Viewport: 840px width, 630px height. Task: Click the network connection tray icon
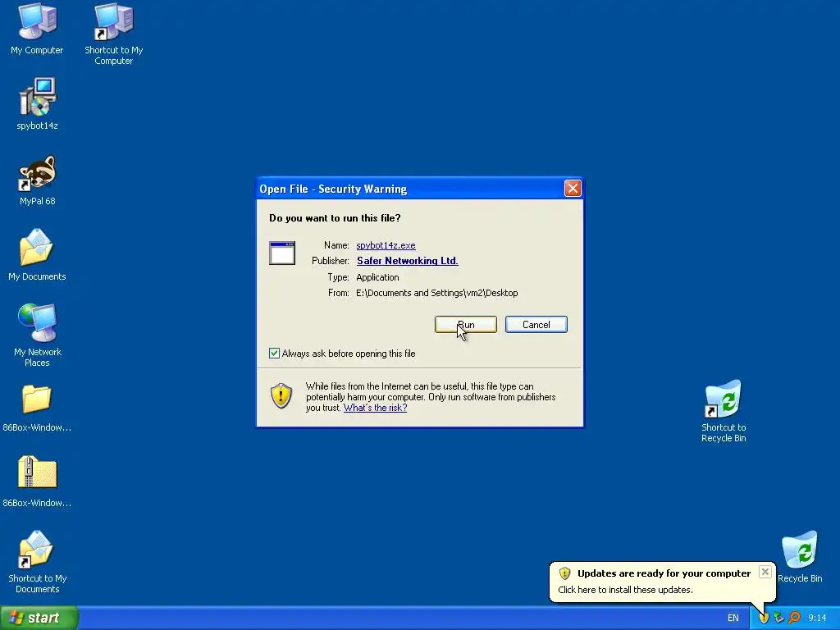pyautogui.click(x=779, y=618)
